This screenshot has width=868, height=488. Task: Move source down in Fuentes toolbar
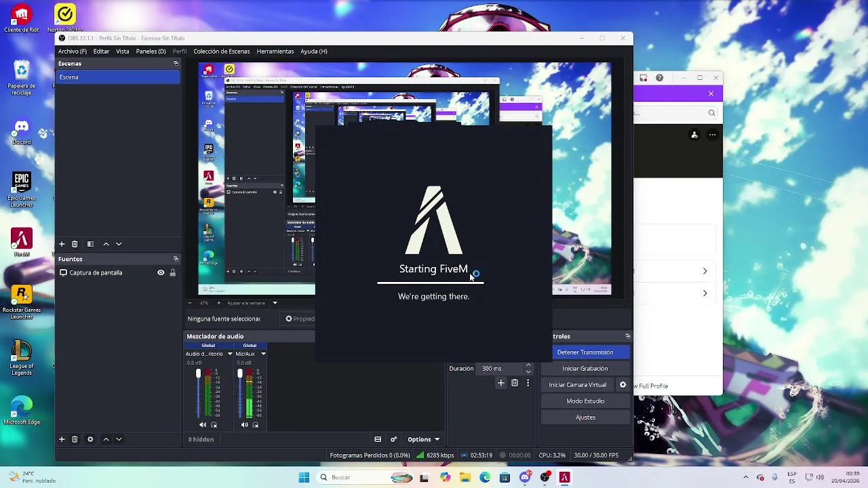point(119,439)
